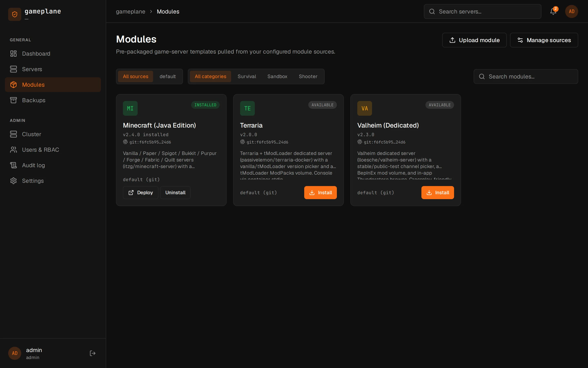This screenshot has width=588, height=368.
Task: Click the Modules breadcrumb
Action: point(168,11)
